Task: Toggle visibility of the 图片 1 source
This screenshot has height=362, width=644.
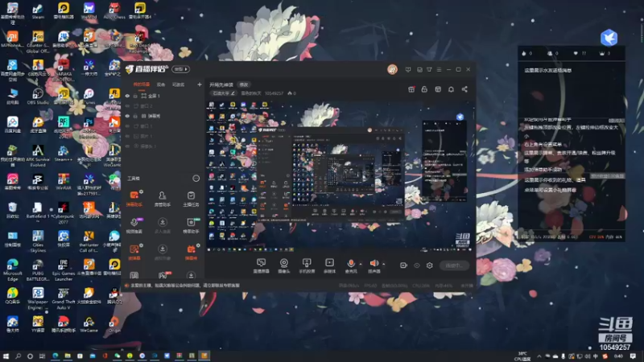Action: coord(127,136)
